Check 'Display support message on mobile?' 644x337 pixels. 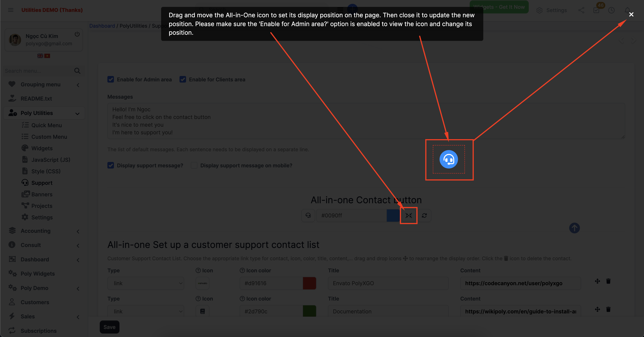tap(194, 165)
